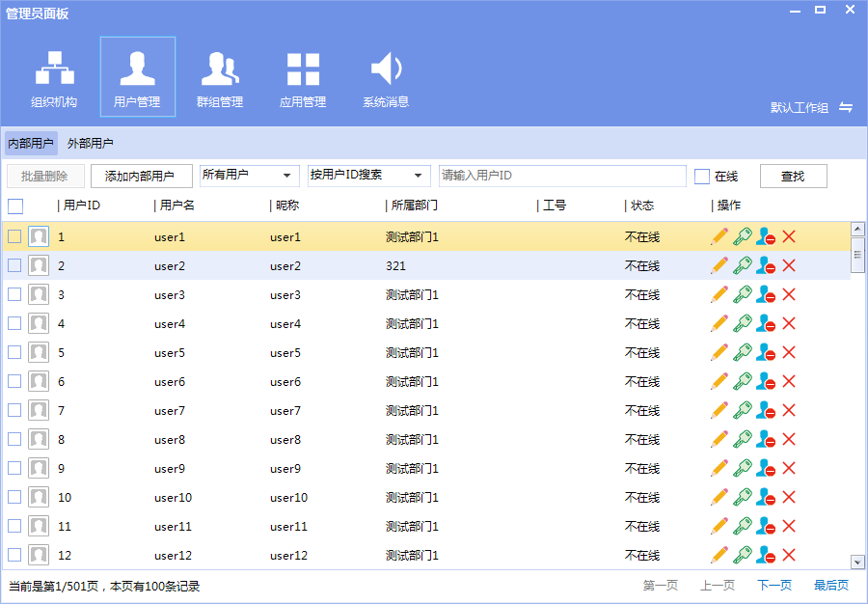Disable user3 account with the blue person icon
Image resolution: width=868 pixels, height=604 pixels.
(766, 294)
